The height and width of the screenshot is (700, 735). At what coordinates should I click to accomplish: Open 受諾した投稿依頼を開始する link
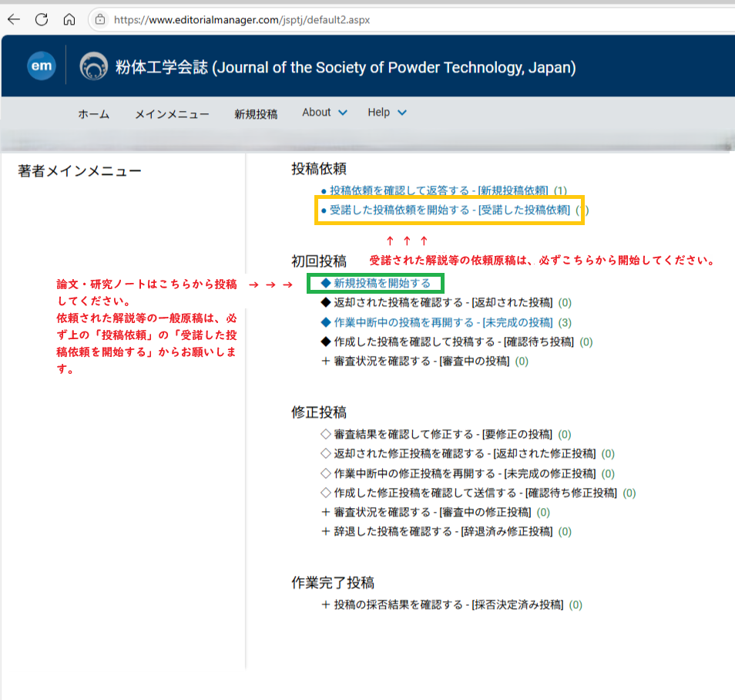(x=449, y=210)
